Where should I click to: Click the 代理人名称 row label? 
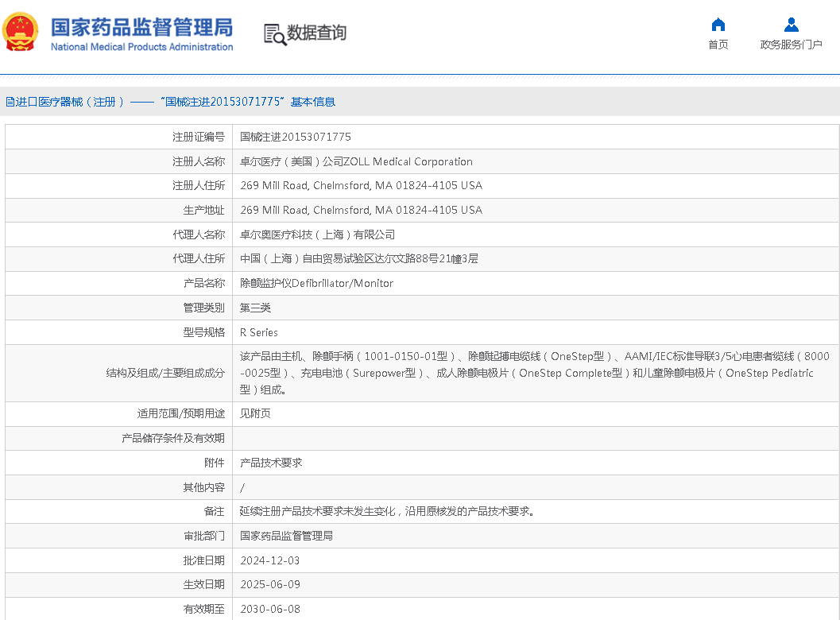tap(198, 234)
